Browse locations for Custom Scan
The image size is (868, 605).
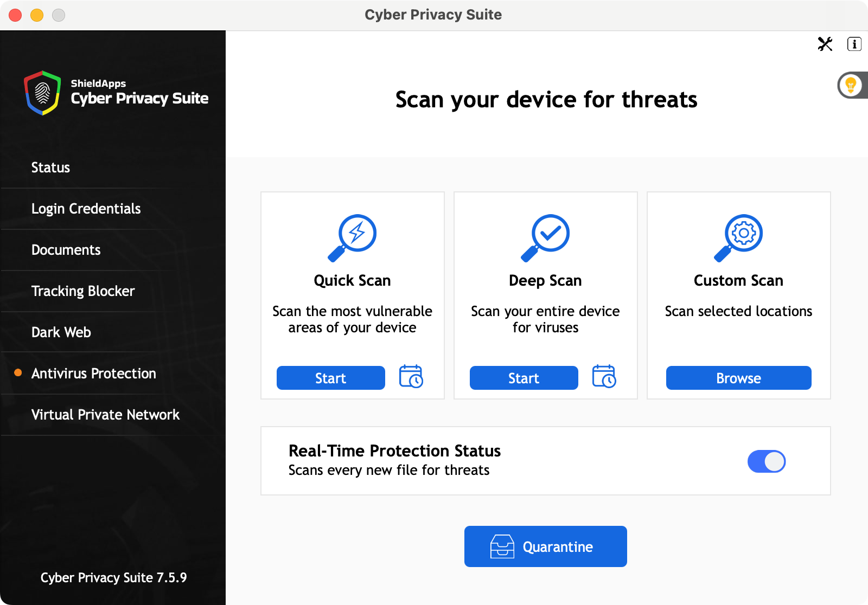click(x=738, y=378)
